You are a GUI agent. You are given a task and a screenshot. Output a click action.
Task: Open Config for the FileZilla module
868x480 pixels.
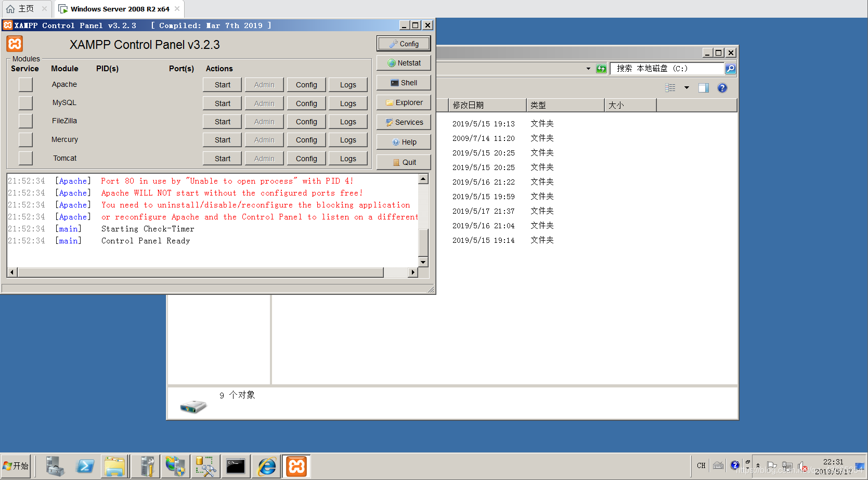[x=306, y=122]
